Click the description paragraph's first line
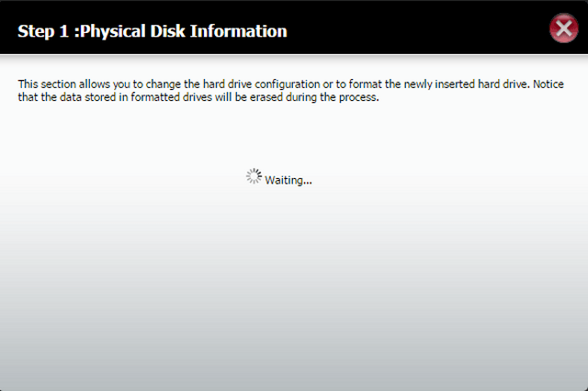This screenshot has height=391, width=588. 290,84
